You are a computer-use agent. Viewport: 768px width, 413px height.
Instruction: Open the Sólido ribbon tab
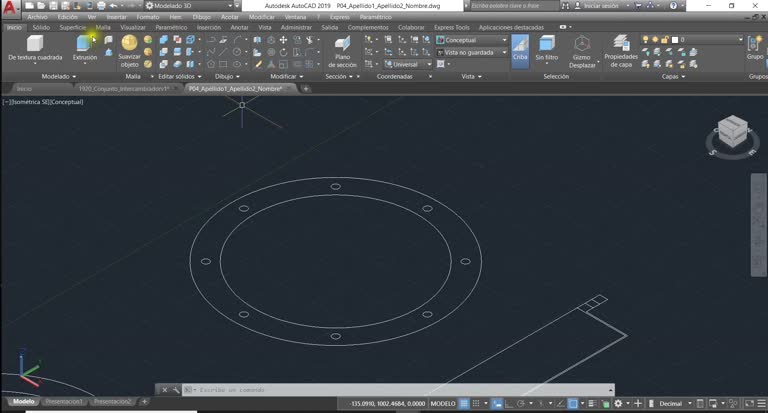pos(41,27)
